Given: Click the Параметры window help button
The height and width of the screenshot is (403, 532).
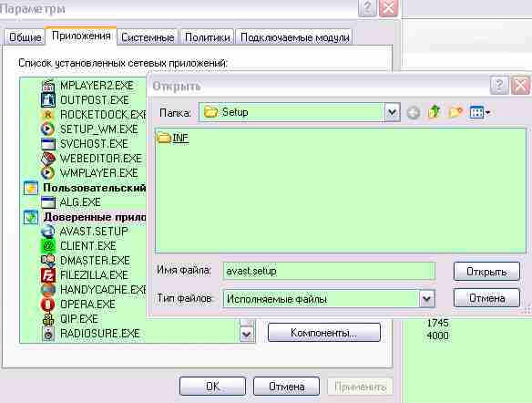Looking at the screenshot, I should [x=367, y=8].
